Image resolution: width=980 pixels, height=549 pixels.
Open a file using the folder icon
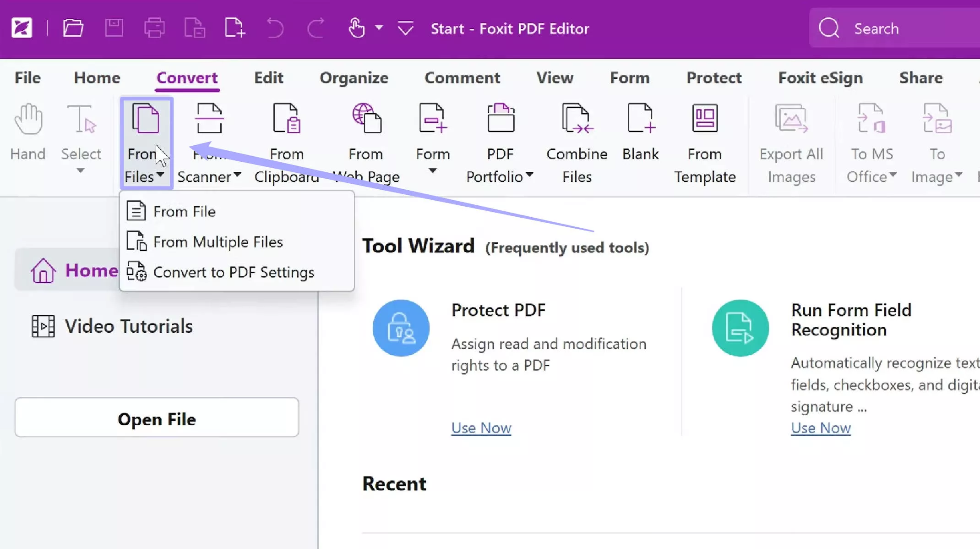(73, 28)
